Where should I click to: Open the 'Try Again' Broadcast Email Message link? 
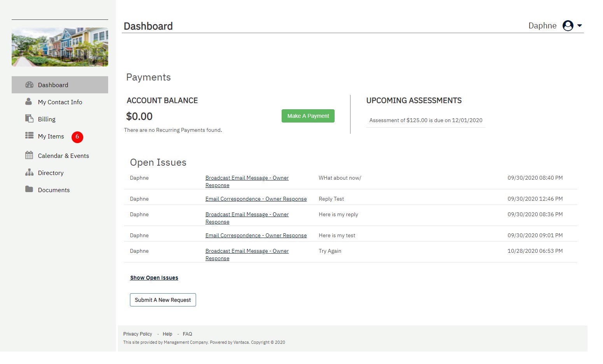pyautogui.click(x=247, y=251)
